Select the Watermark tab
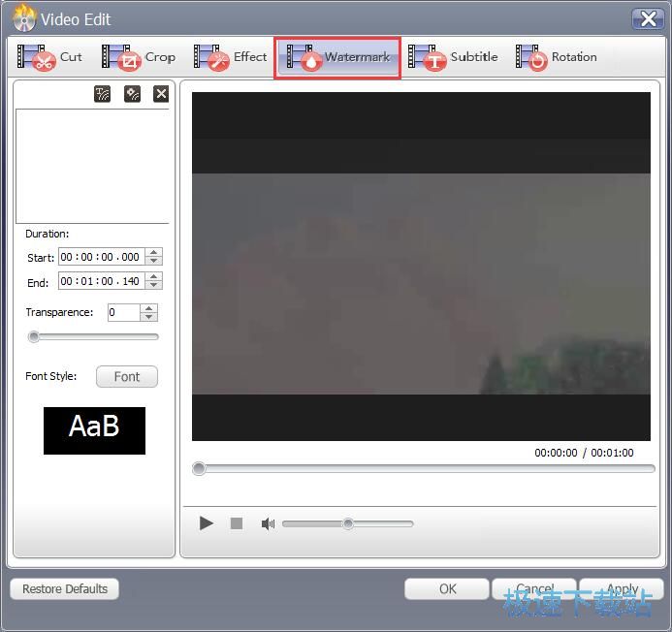The height and width of the screenshot is (632, 672). point(337,57)
